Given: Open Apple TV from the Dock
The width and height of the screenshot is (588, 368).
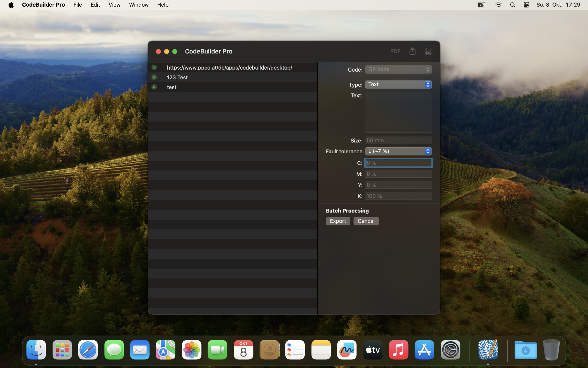Looking at the screenshot, I should pos(373,350).
